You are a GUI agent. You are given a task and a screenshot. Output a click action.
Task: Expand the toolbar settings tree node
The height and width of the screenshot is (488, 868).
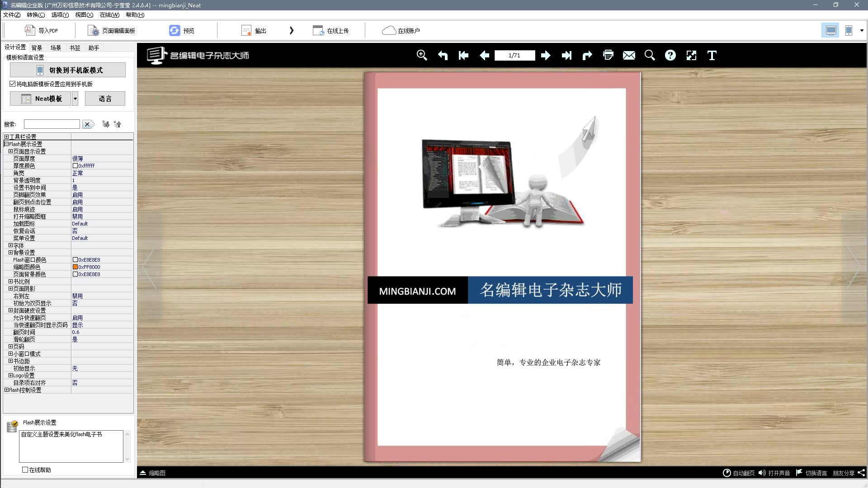6,136
